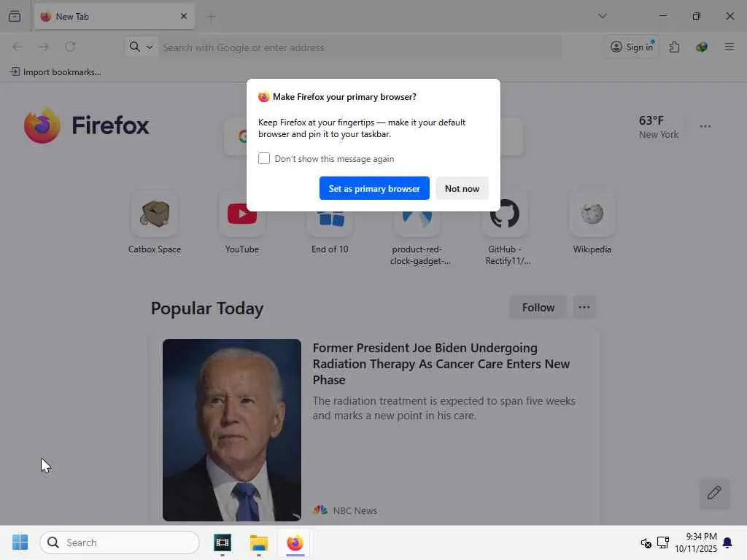This screenshot has width=747, height=560.
Task: Select the New Tab tab
Action: (x=115, y=16)
